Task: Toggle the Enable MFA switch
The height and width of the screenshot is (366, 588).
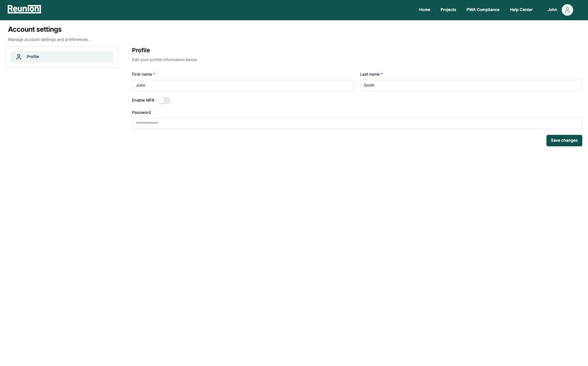Action: click(164, 100)
